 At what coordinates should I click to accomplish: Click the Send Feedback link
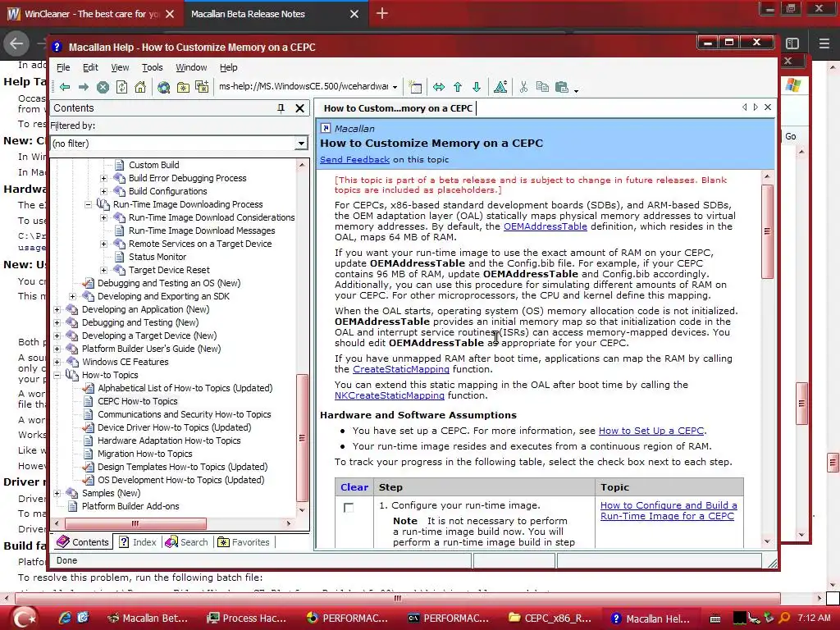click(x=354, y=160)
